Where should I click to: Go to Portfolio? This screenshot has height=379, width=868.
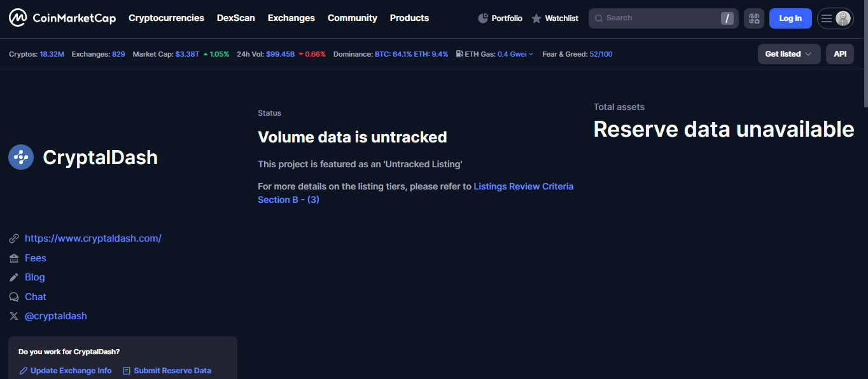coord(500,18)
